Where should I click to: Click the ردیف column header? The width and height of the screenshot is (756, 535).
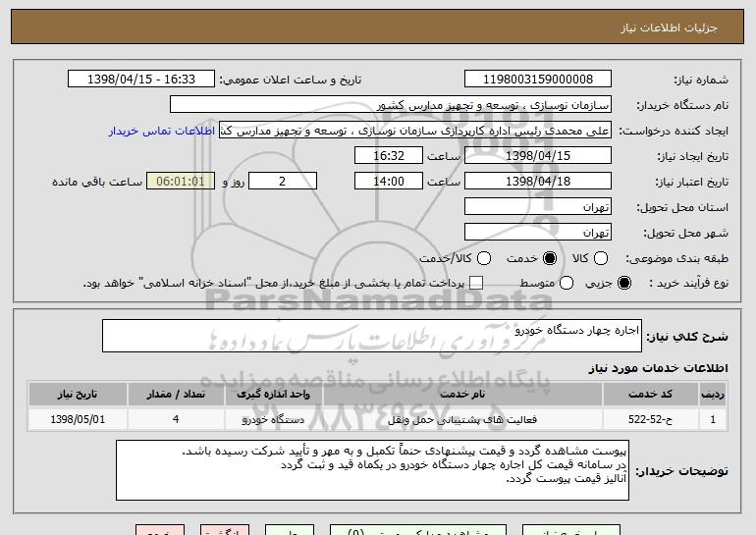[713, 395]
